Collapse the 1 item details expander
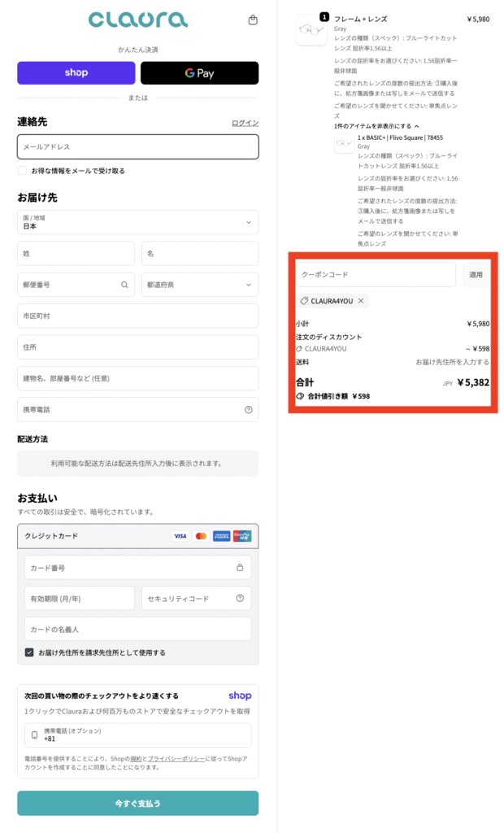This screenshot has height=833, width=504. (x=376, y=127)
